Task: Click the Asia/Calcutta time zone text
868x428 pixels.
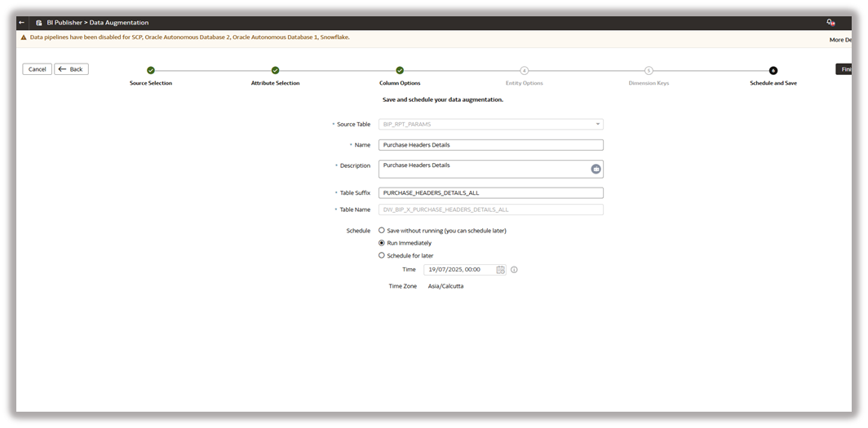Action: click(445, 286)
